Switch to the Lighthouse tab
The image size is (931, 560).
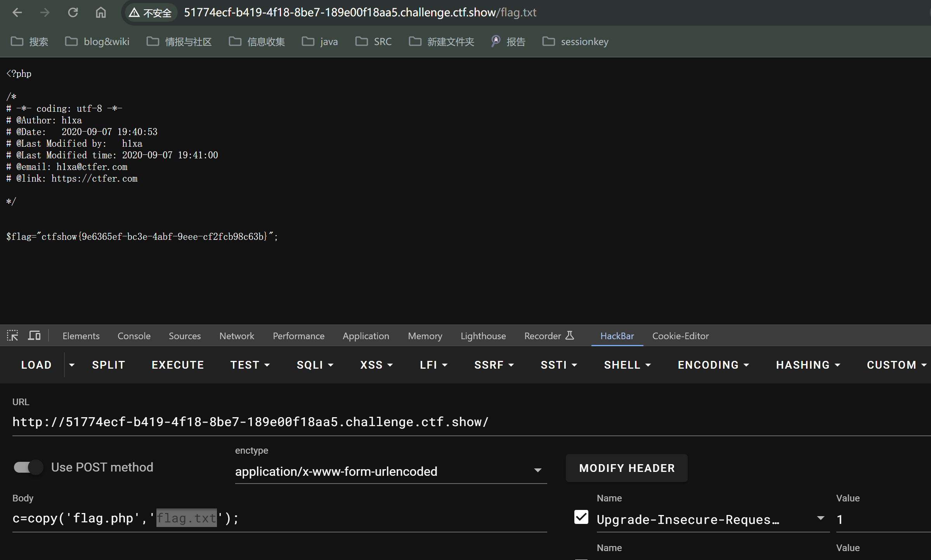483,336
